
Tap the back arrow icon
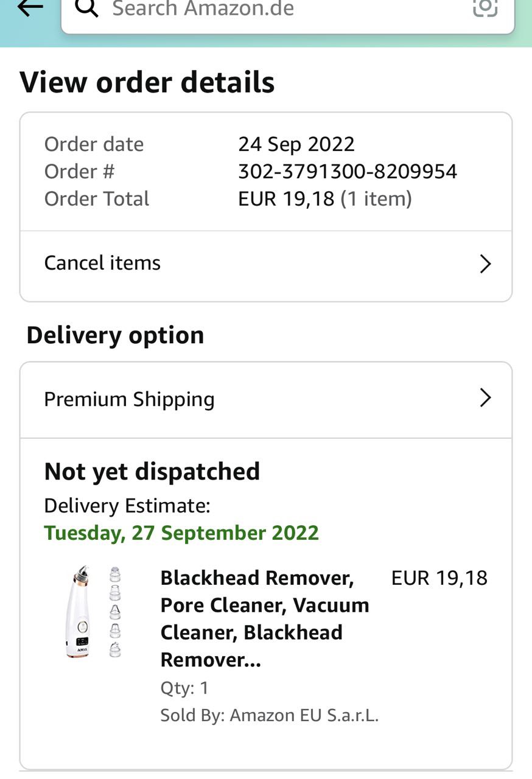click(30, 7)
